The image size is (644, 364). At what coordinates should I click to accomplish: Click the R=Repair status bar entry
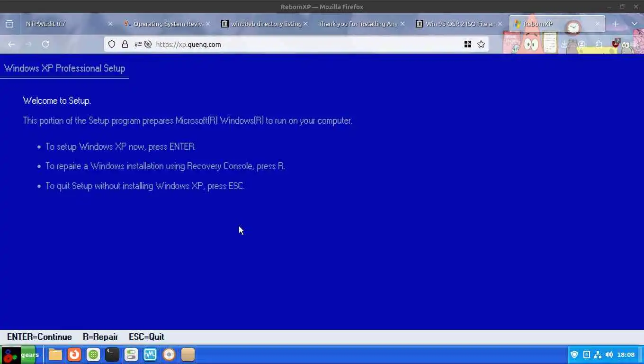tap(100, 337)
